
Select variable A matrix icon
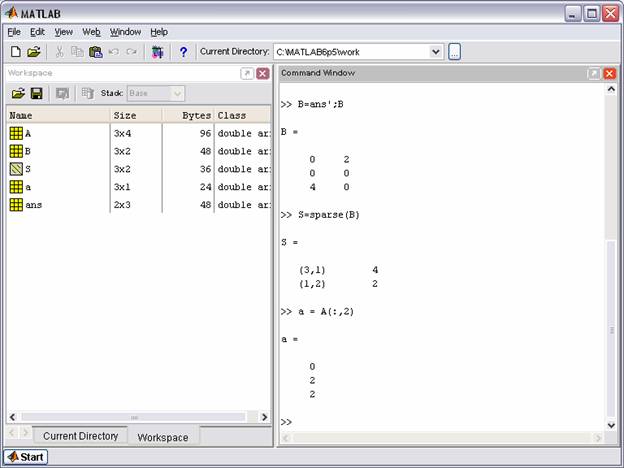[x=16, y=133]
